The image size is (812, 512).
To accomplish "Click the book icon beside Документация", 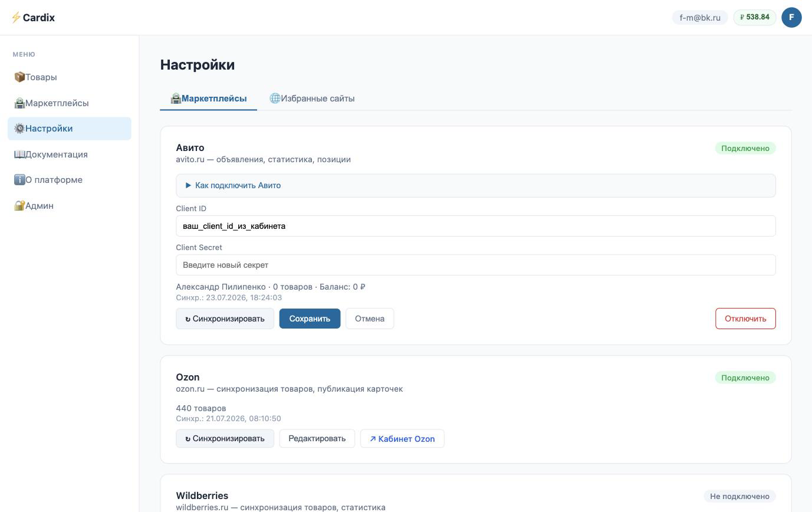I will click(x=19, y=155).
